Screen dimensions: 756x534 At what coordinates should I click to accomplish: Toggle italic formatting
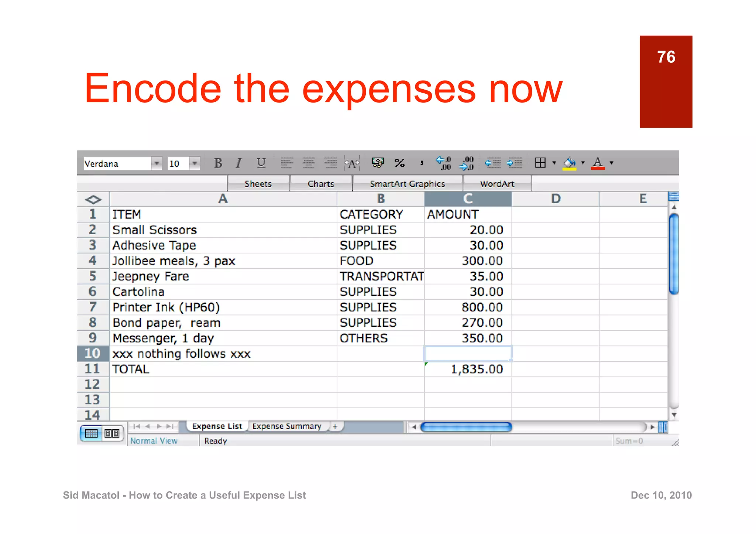point(239,163)
